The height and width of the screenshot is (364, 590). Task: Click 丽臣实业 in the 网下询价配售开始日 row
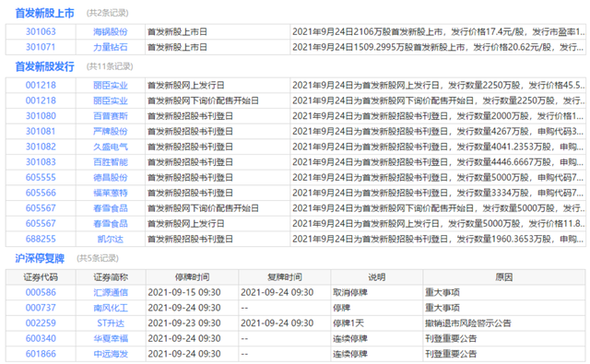click(111, 100)
